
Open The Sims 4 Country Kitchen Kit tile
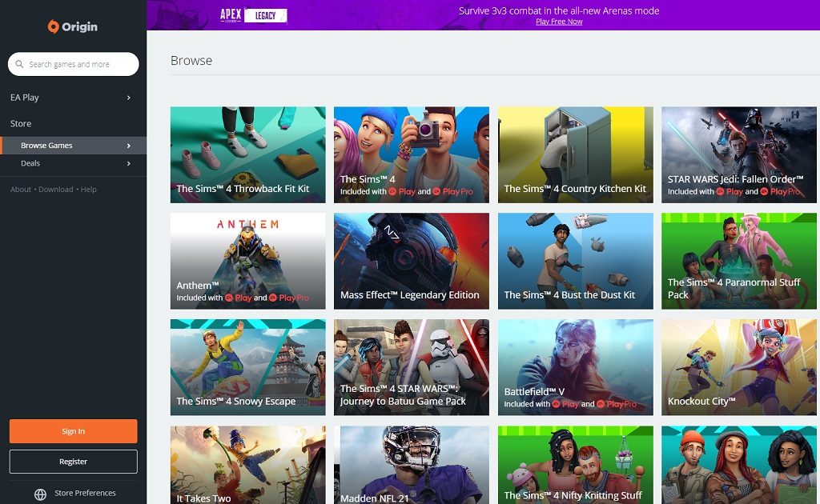[x=575, y=154]
